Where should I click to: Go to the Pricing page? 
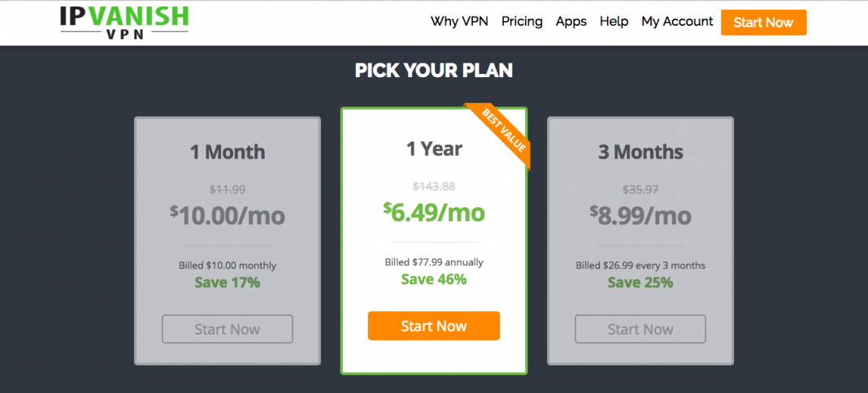point(522,22)
